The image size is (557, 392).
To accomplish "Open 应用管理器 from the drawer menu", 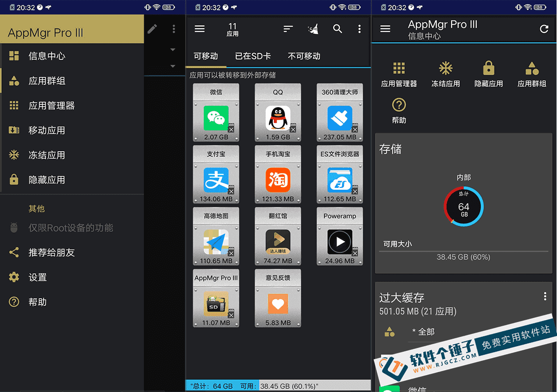I will (72, 106).
